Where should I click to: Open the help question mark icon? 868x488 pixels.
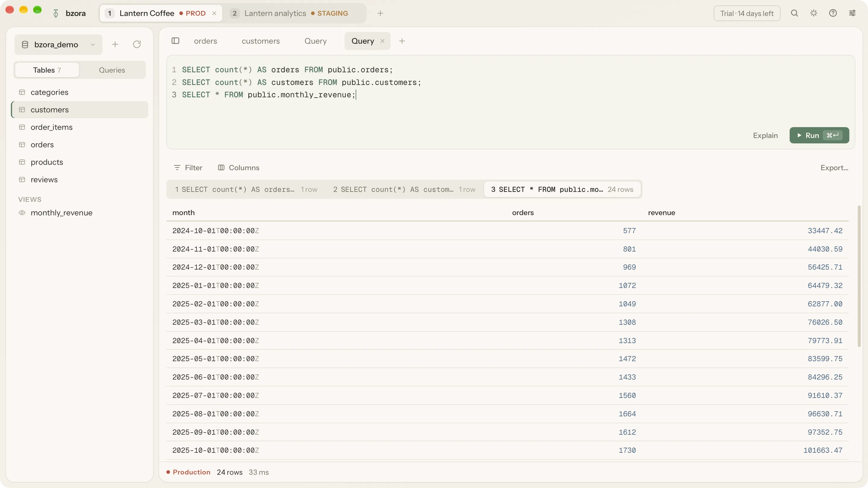(833, 13)
